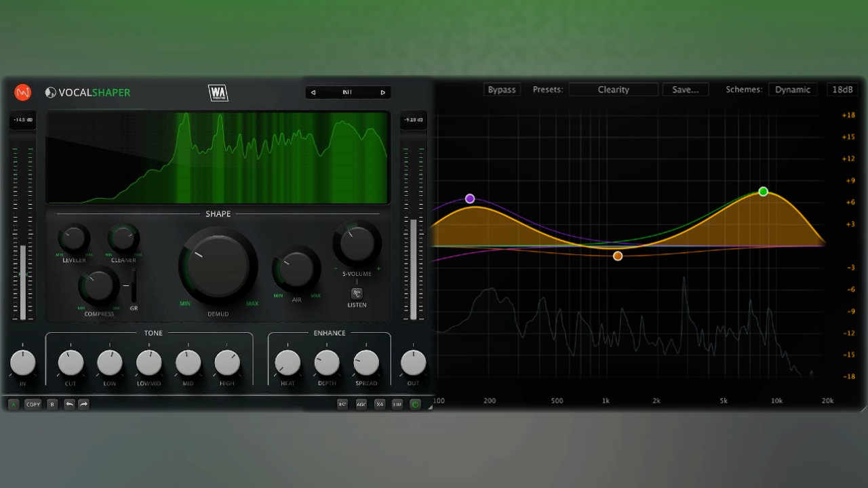Open the INIT preset selector
The height and width of the screenshot is (488, 868).
pos(347,92)
